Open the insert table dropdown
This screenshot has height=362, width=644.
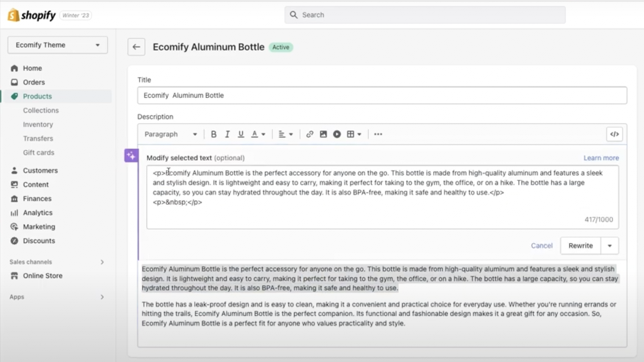(354, 134)
